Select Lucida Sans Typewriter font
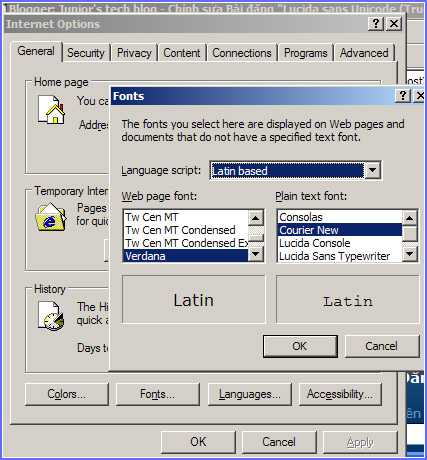Screen dimensions: 427x460 [340, 256]
